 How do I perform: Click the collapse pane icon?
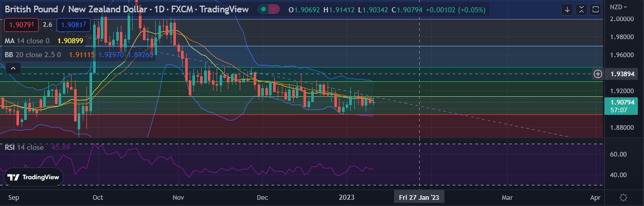click(581, 9)
